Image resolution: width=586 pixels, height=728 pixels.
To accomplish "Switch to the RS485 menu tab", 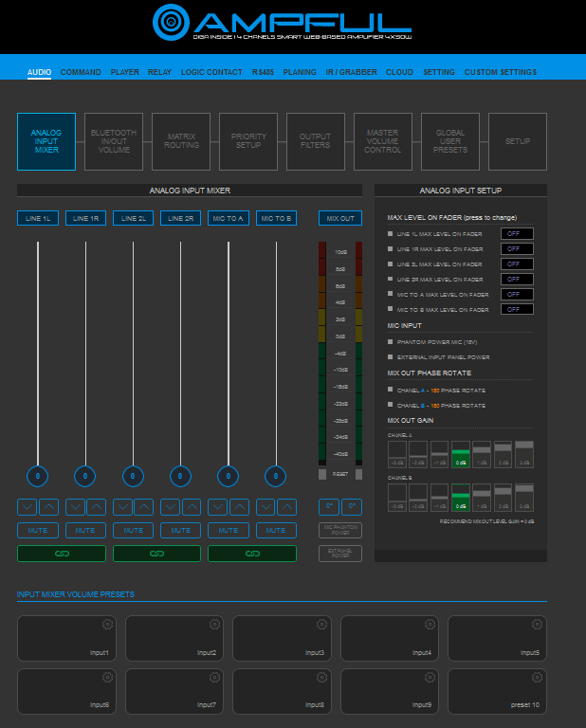I will (x=263, y=72).
